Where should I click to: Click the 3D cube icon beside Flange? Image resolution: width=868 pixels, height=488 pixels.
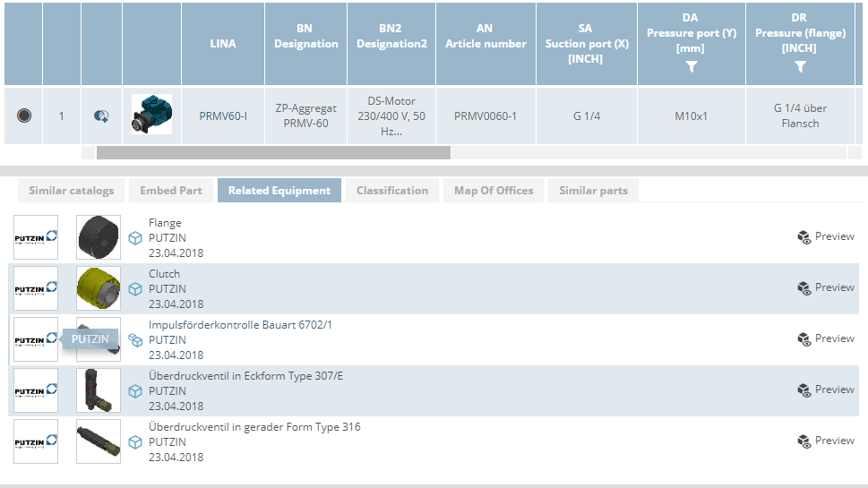pos(135,238)
